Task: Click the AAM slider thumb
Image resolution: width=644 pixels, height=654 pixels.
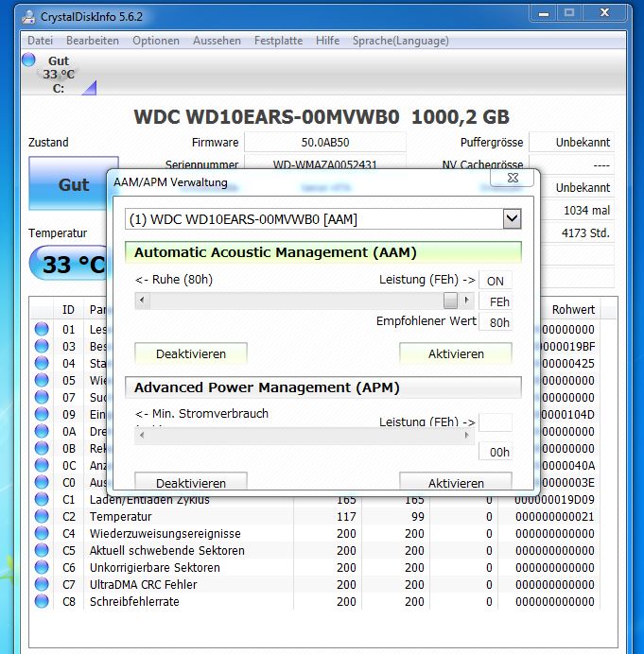Action: [x=450, y=300]
